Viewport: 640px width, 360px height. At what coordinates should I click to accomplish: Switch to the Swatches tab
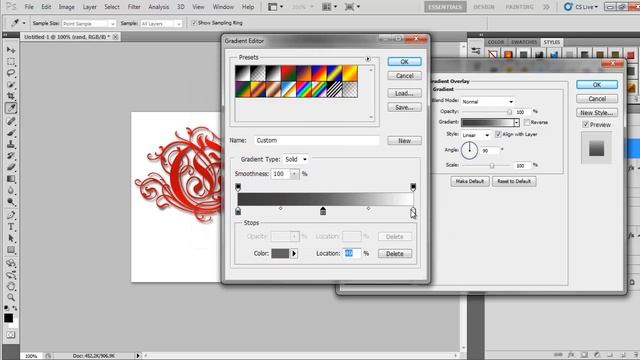click(524, 42)
